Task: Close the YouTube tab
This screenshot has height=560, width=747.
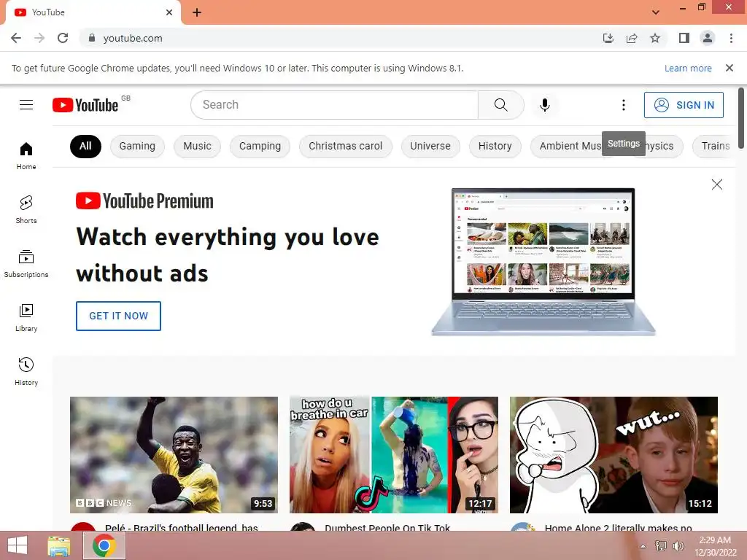Action: tap(169, 12)
